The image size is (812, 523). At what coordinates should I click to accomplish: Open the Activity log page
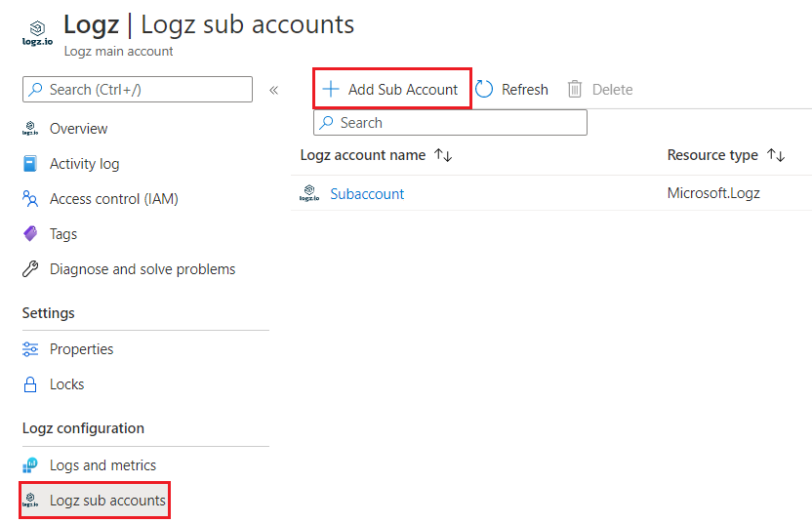(84, 164)
